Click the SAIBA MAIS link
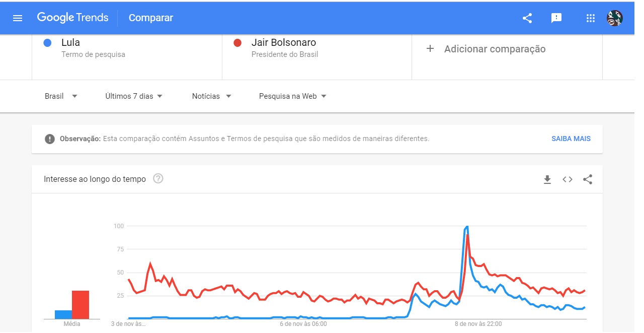The image size is (644, 333). (x=571, y=139)
